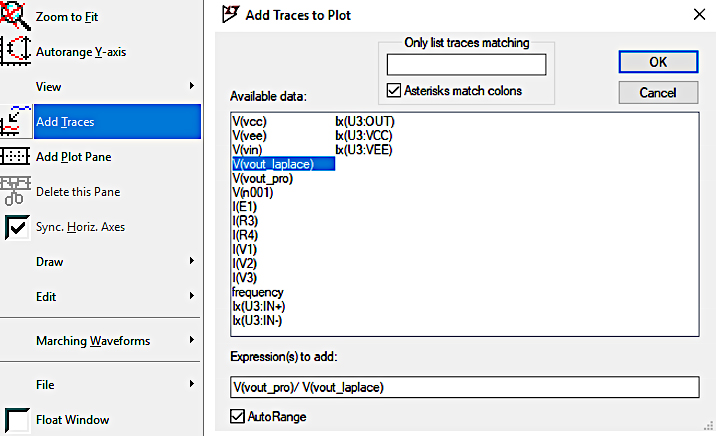Click the Autorange Y-axis icon
Image resolution: width=716 pixels, height=436 pixels.
(16, 51)
